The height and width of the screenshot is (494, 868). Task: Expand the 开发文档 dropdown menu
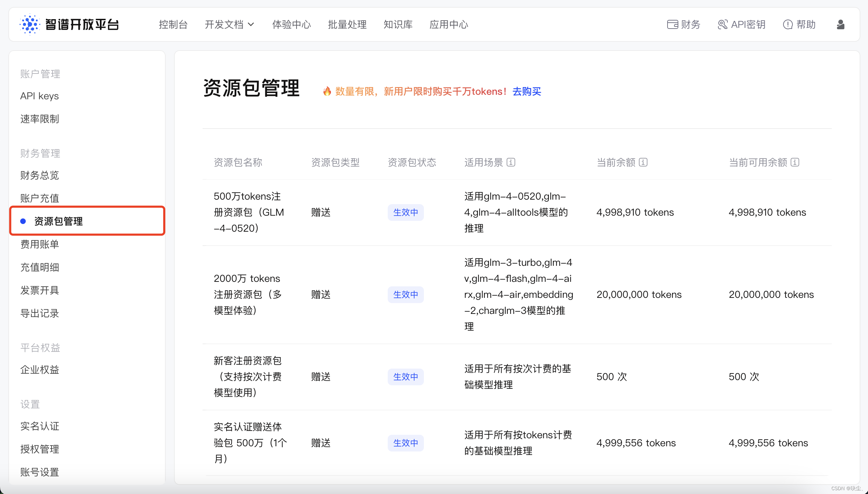pyautogui.click(x=229, y=24)
